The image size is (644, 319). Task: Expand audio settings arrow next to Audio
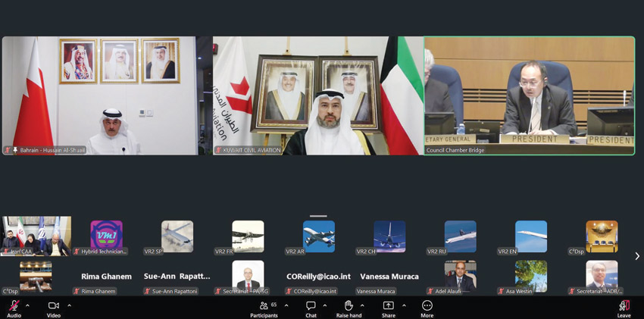coord(28,305)
